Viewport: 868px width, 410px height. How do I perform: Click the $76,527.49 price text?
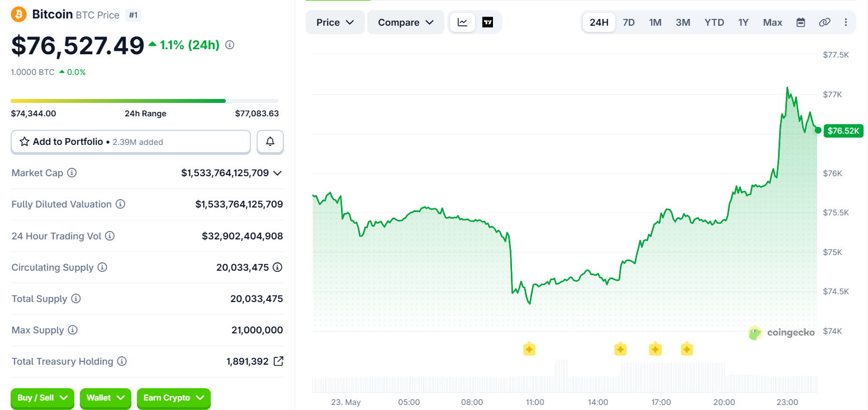[x=78, y=45]
